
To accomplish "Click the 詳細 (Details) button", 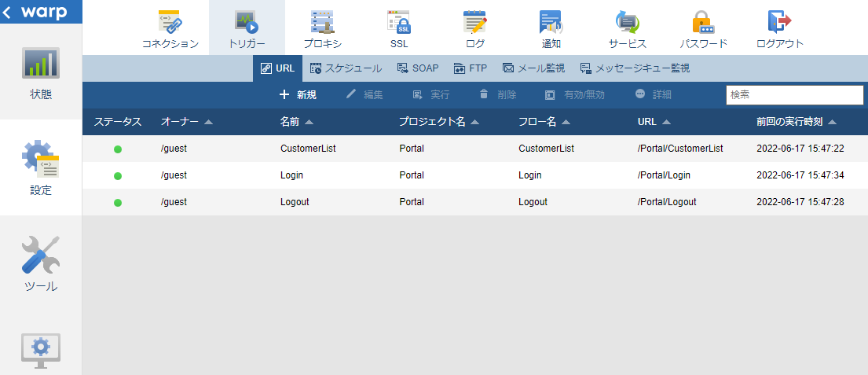I will [x=654, y=94].
